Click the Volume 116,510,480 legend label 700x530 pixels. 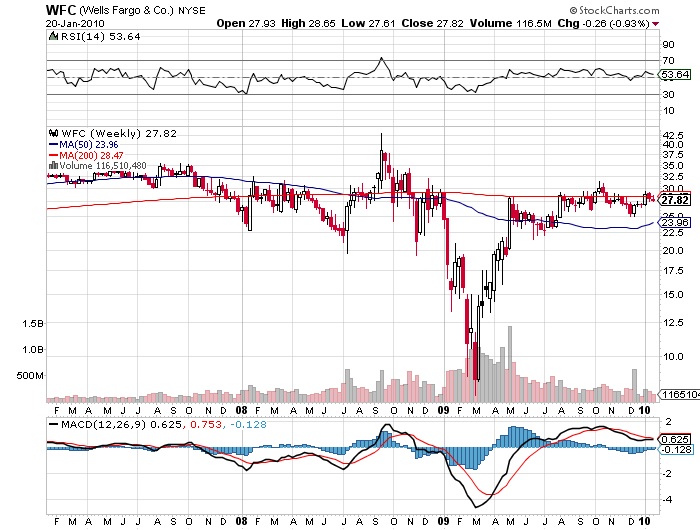[103, 166]
